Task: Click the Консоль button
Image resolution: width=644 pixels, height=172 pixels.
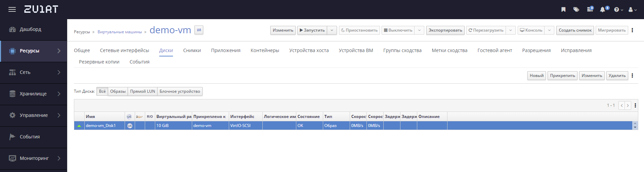Action: click(531, 30)
